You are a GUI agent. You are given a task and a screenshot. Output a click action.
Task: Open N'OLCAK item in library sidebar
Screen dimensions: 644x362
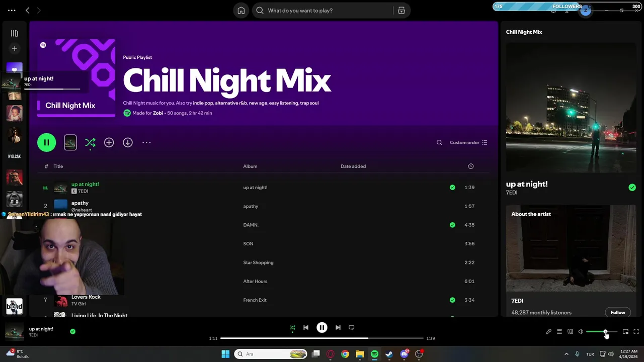click(x=15, y=156)
